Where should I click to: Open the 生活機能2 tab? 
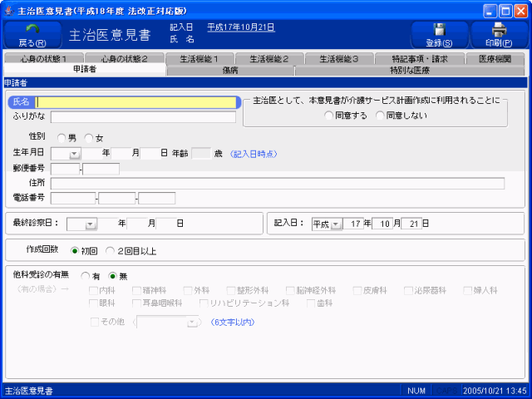(x=269, y=59)
